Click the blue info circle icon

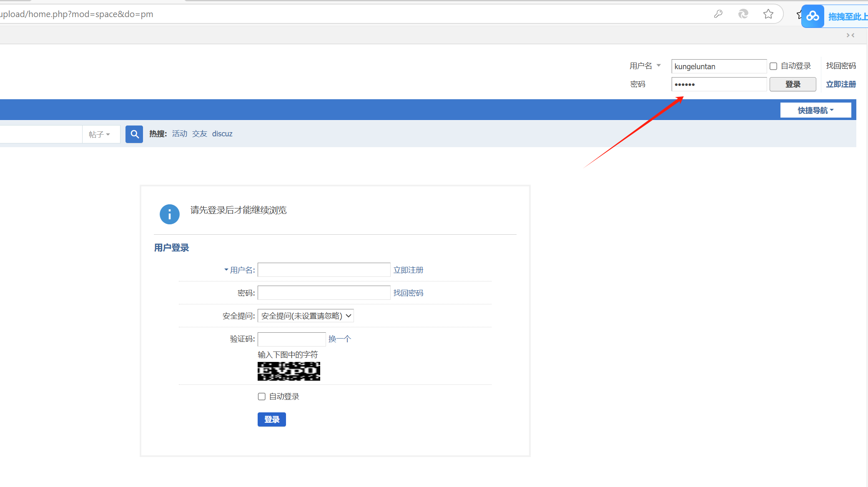pos(169,214)
